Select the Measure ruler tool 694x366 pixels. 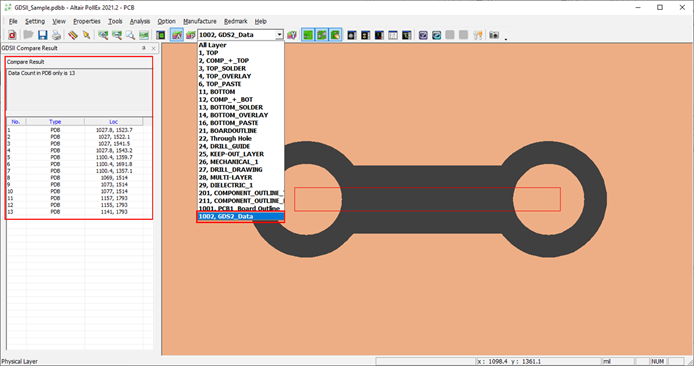73,35
